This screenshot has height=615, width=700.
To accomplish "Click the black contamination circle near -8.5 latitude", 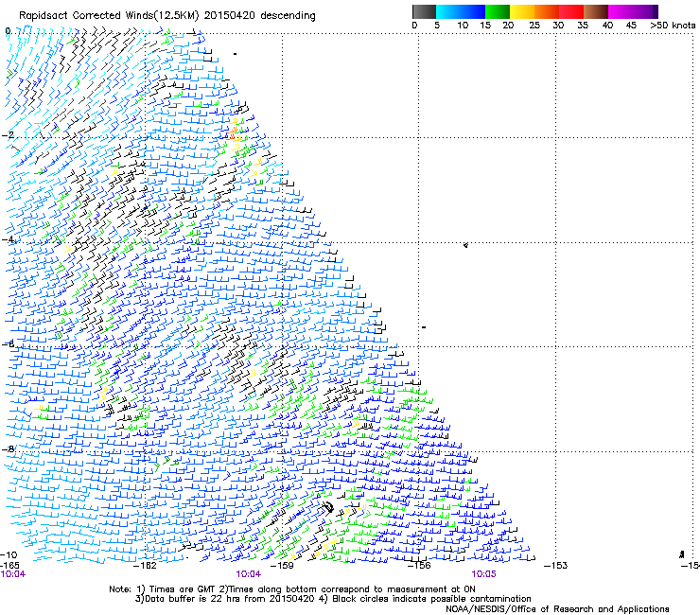I will click(328, 507).
